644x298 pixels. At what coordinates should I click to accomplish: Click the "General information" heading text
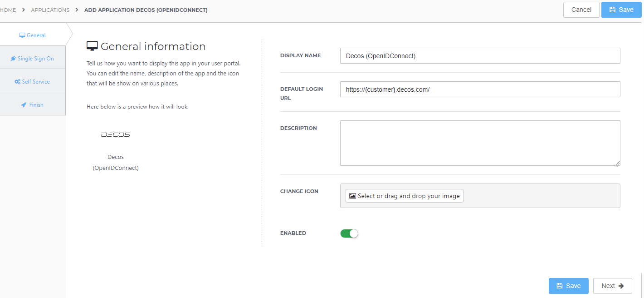[153, 46]
